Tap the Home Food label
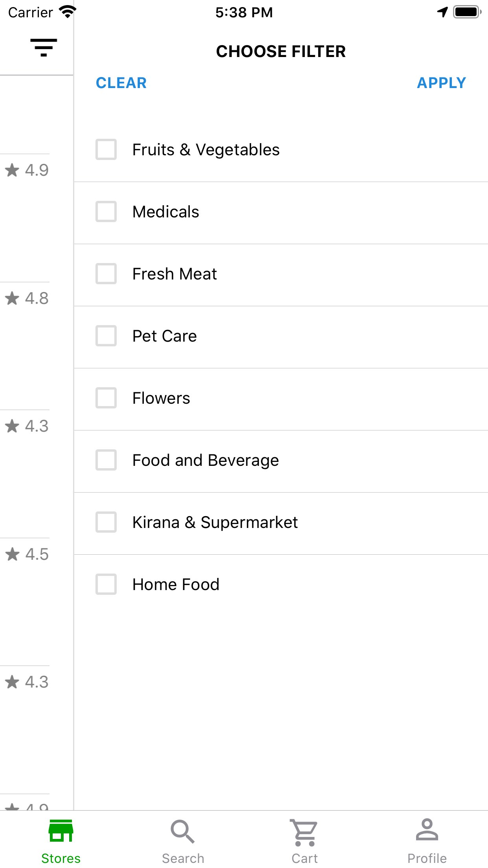The height and width of the screenshot is (868, 488). pyautogui.click(x=176, y=585)
